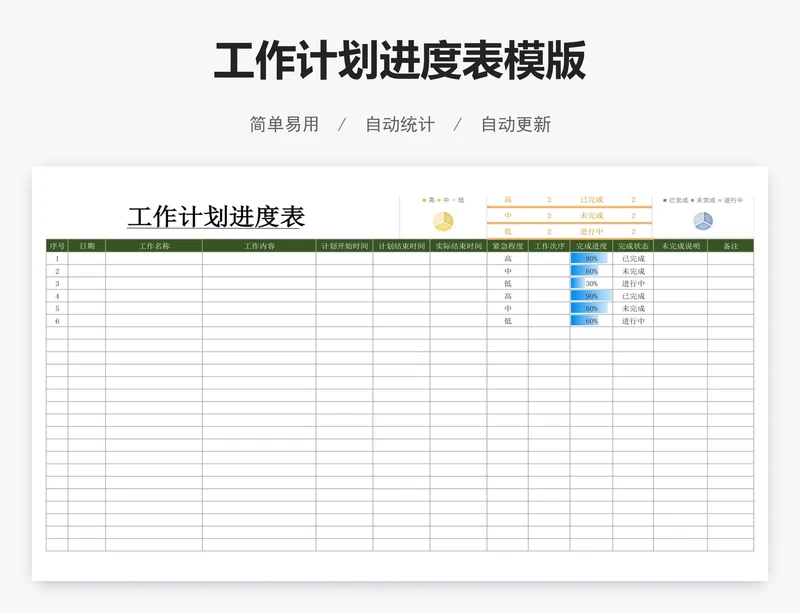Select the 未完成说明 column header
This screenshot has height=613, width=800.
[x=681, y=246]
